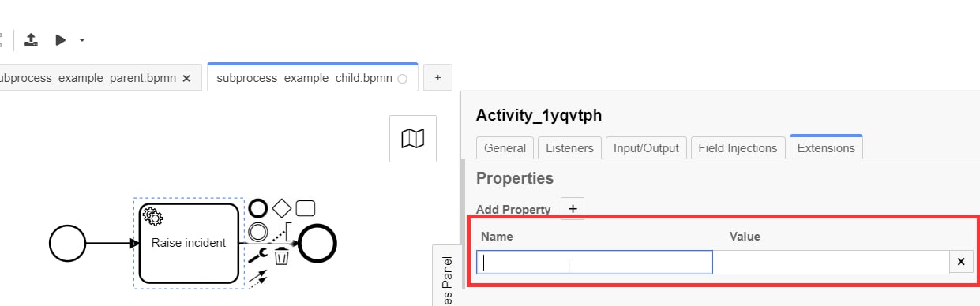Remove the property row with x button
This screenshot has height=306, width=980.
click(961, 262)
